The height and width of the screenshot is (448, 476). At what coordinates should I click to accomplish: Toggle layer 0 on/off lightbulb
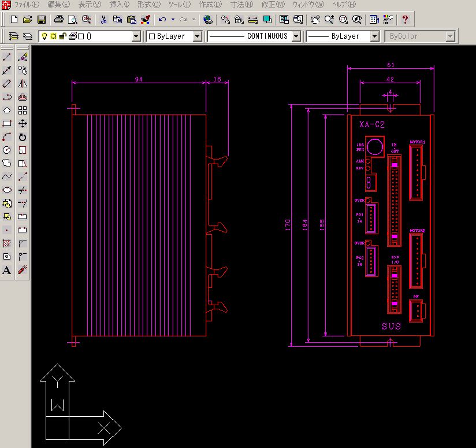tap(44, 36)
